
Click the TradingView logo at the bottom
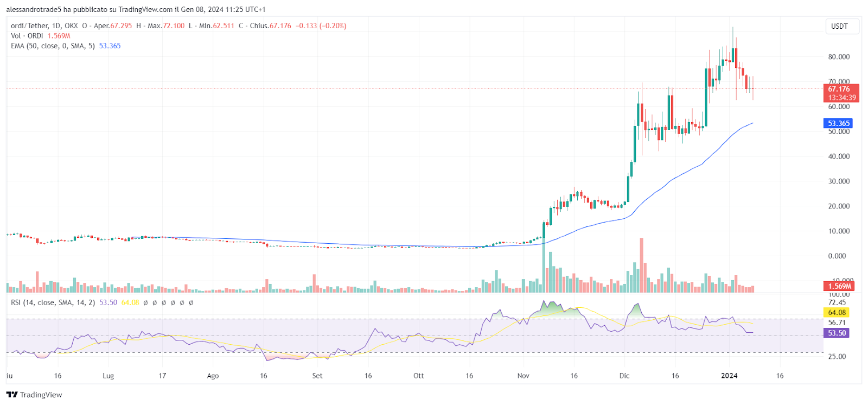point(34,395)
